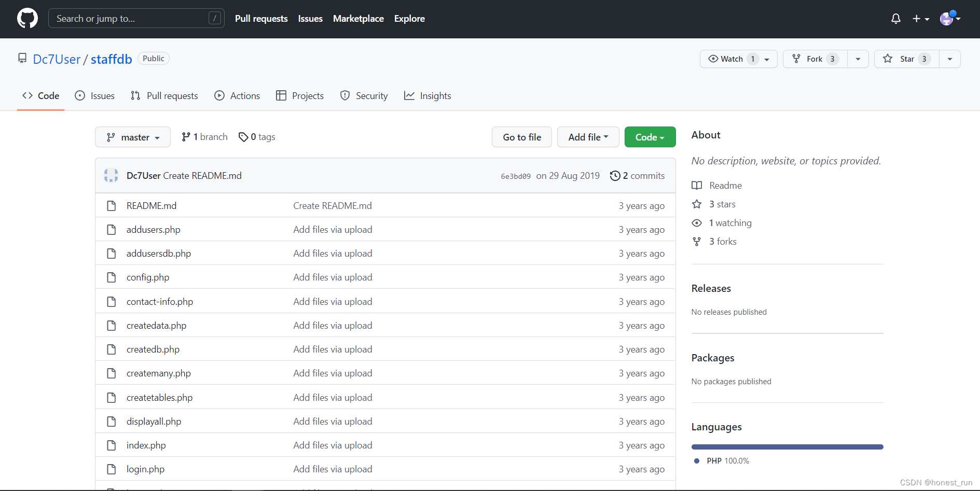Screen dimensions: 980x491
Task: Open Issues in the top navigation
Action: [x=310, y=19]
